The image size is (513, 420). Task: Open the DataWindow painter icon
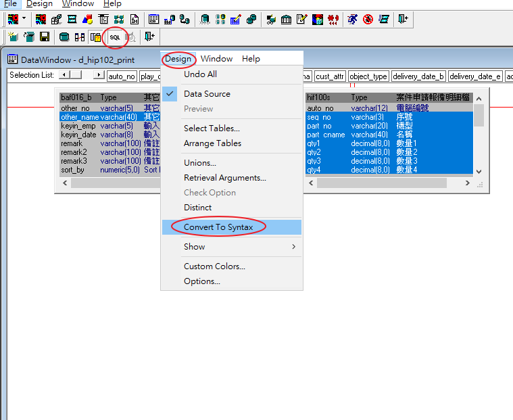point(153,20)
